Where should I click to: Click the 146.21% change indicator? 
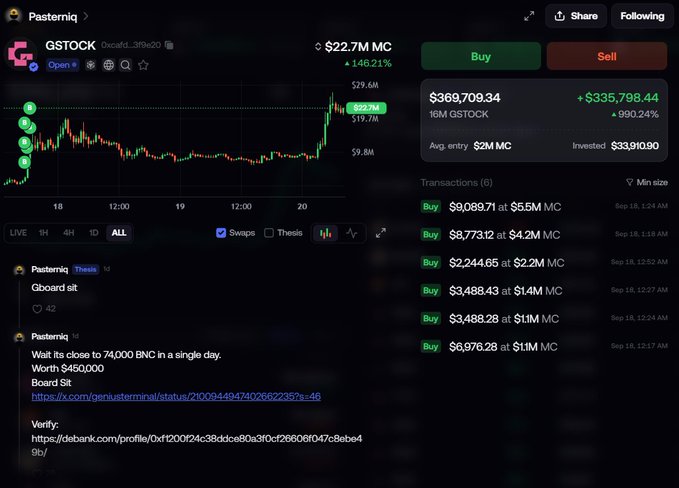(x=368, y=63)
